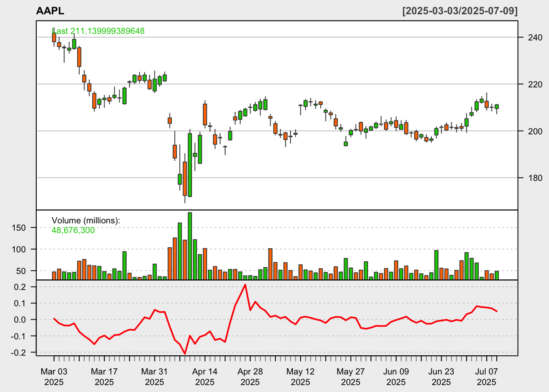Viewport: 549px width, 392px height.
Task: Click the May 12 2025 date label
Action: [300, 377]
